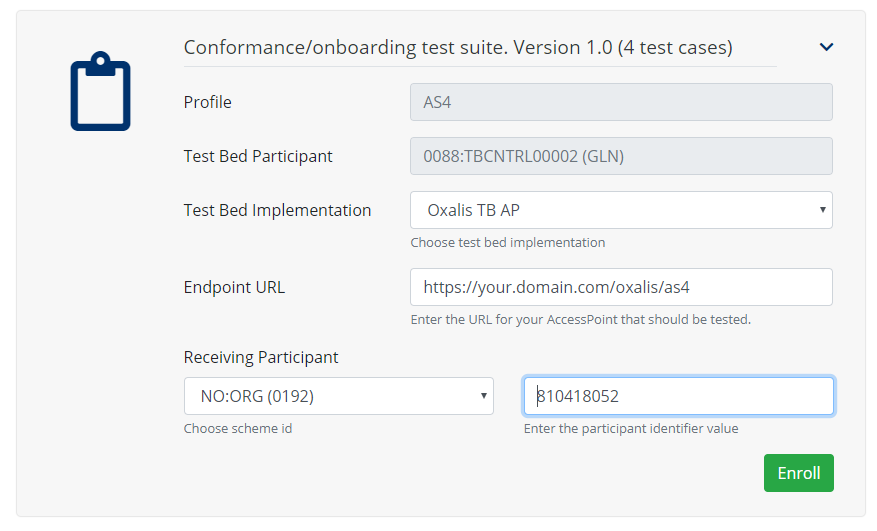Click the disabled Profile AS4 field
This screenshot has width=877, height=531.
[621, 102]
